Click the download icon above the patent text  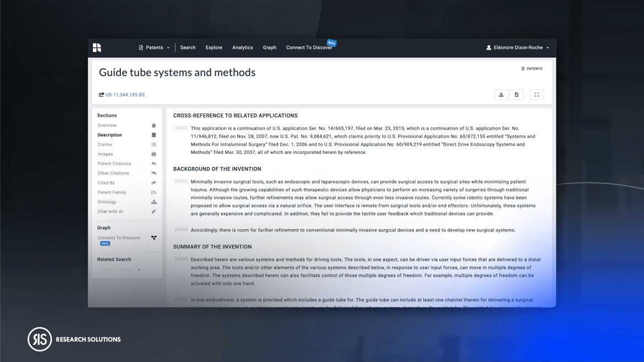501,94
